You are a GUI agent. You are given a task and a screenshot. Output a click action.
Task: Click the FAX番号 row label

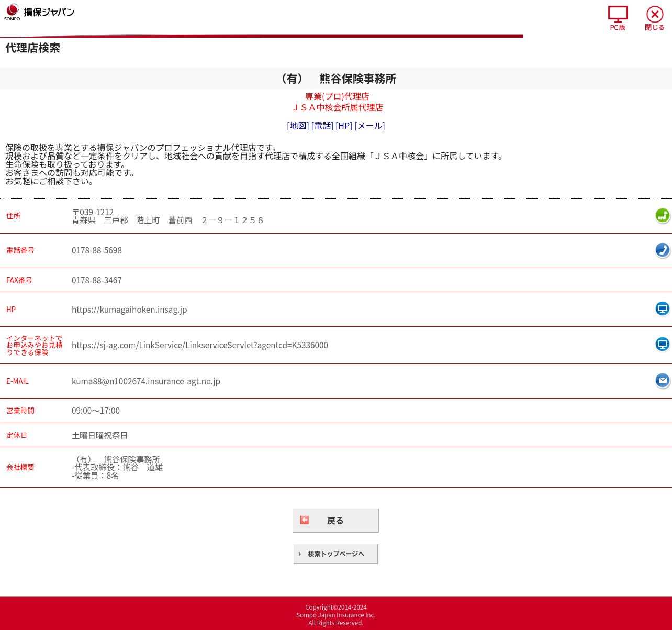pos(19,280)
